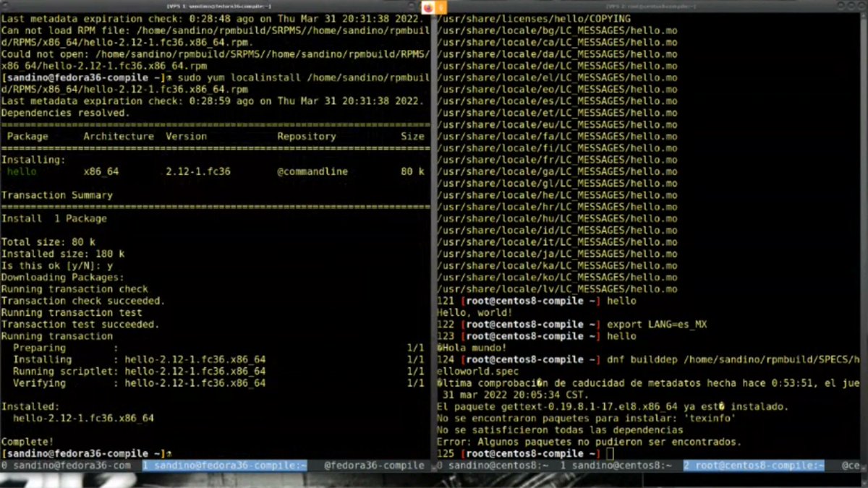The width and height of the screenshot is (868, 488).
Task: Click the Firefox icon in the top bar
Action: click(x=428, y=7)
